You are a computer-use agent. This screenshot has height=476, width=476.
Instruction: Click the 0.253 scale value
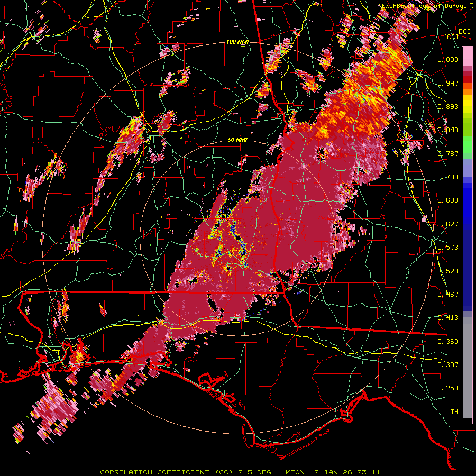pyautogui.click(x=448, y=388)
